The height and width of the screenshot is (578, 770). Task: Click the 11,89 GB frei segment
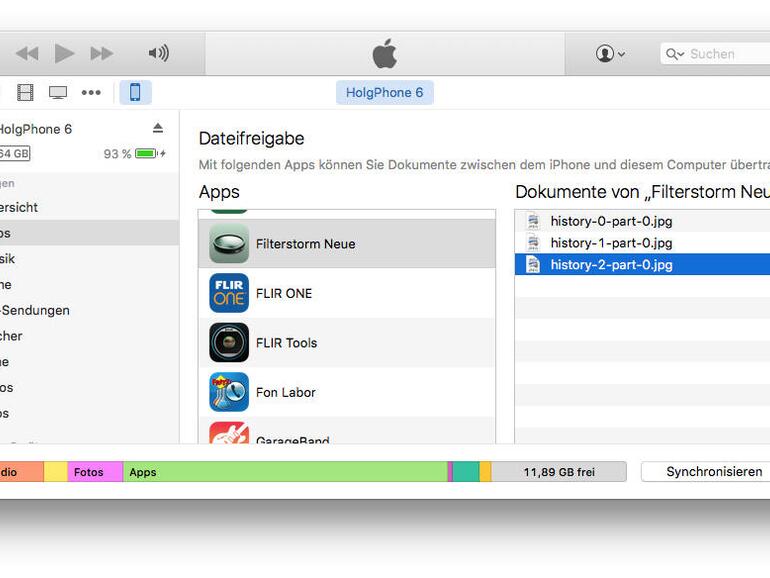coord(559,472)
